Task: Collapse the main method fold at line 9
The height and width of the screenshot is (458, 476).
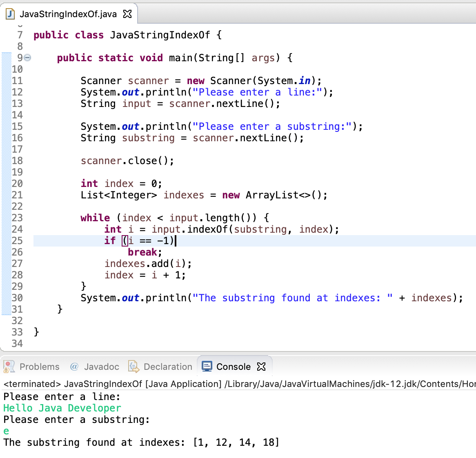Action: 27,58
